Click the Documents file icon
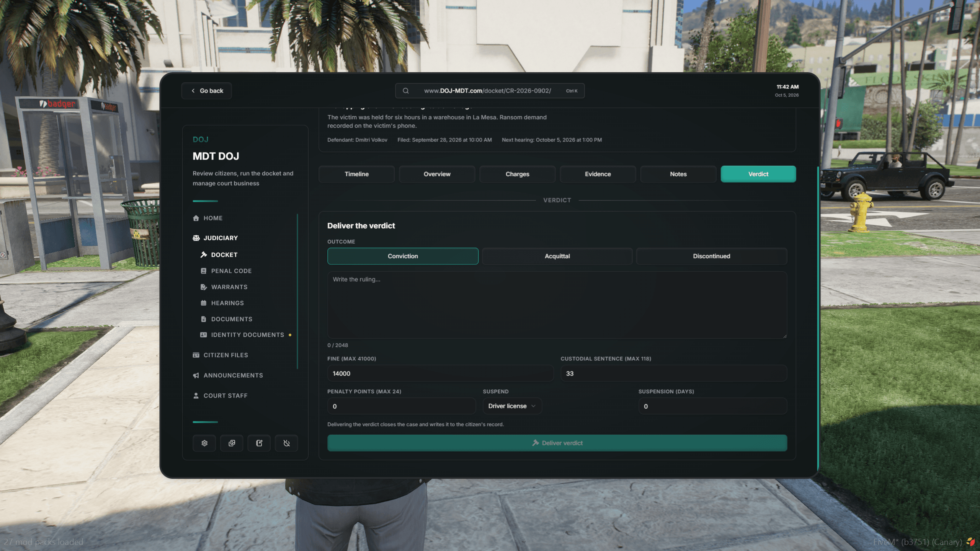 click(x=204, y=319)
